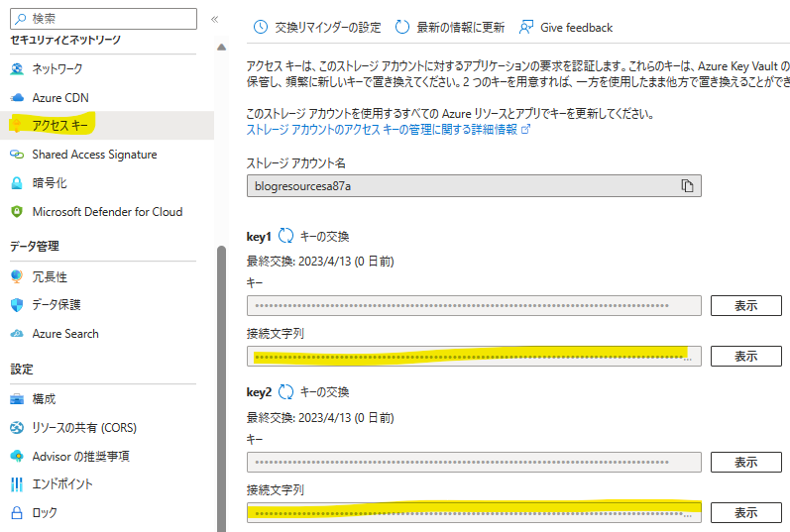Copy the storage account name
Screen dimensions: 790x532
pyautogui.click(x=687, y=186)
